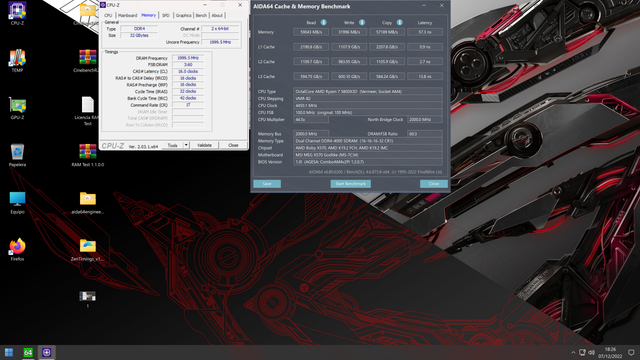640x360 pixels.
Task: Open the ZenTimings folder on desktop
Action: tap(87, 249)
